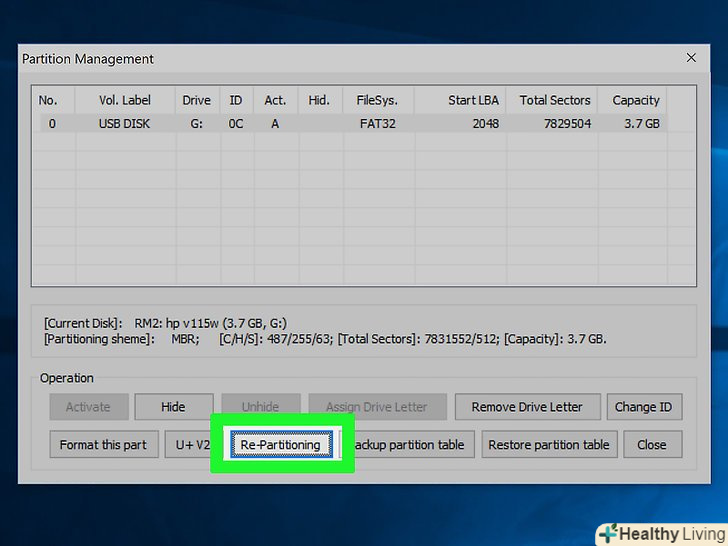Screen dimensions: 728x546
Task: Open the Change ID dialog
Action: [x=644, y=407]
